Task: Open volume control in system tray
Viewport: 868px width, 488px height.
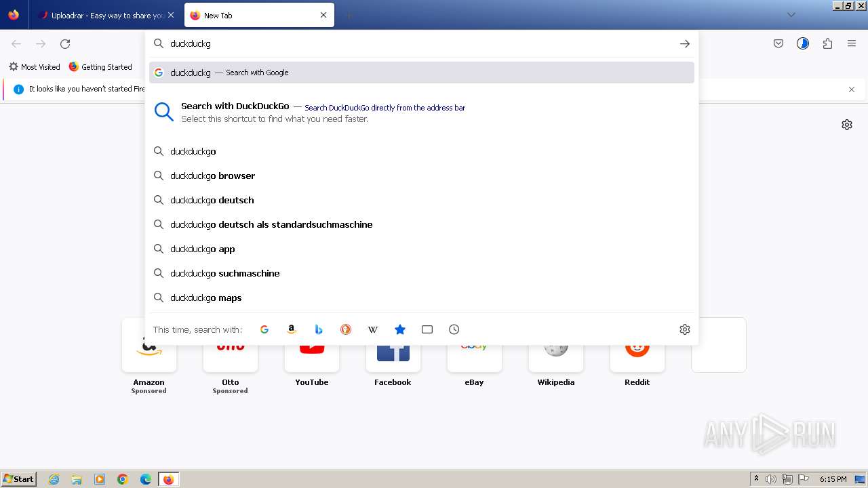Action: (771, 479)
